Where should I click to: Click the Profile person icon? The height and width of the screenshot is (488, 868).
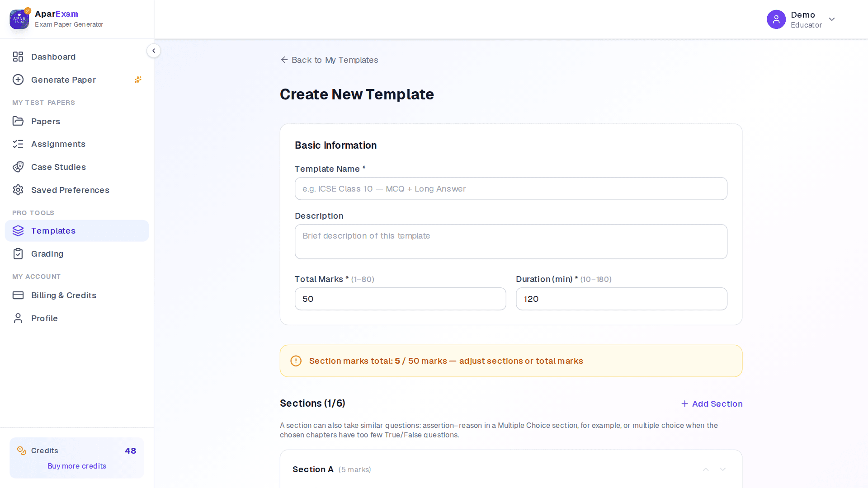click(18, 318)
